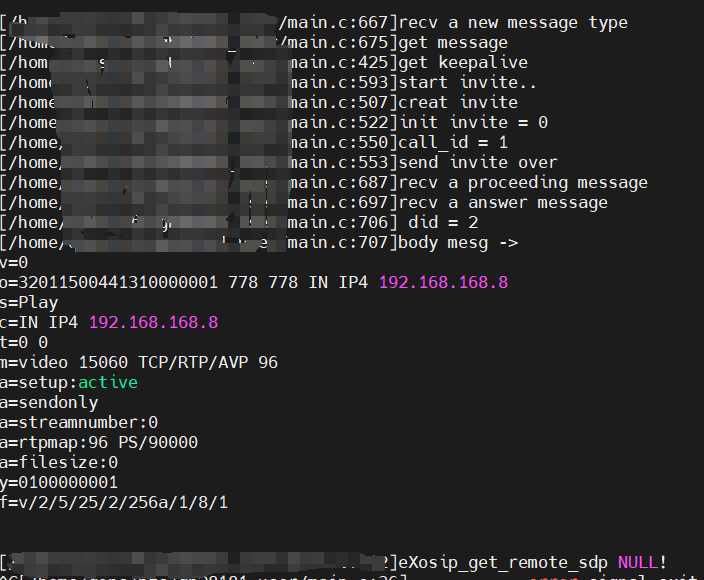This screenshot has width=704, height=580.
Task: Select 'creat invite' log text
Action: pos(458,102)
